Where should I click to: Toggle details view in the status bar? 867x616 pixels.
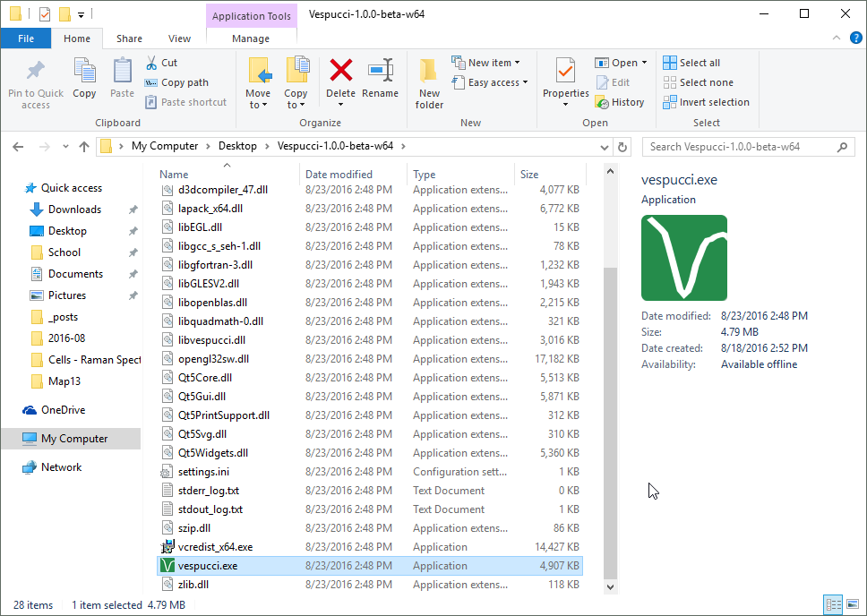[x=833, y=604]
